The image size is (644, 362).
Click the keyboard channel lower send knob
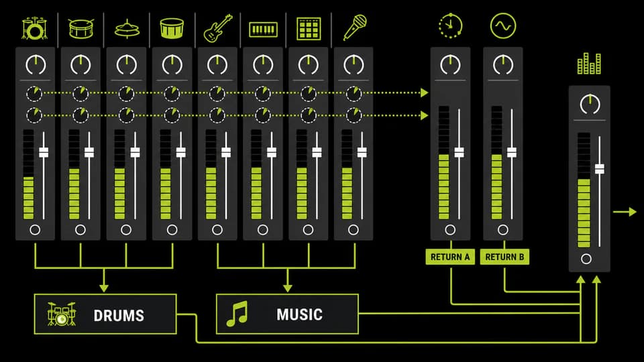263,115
